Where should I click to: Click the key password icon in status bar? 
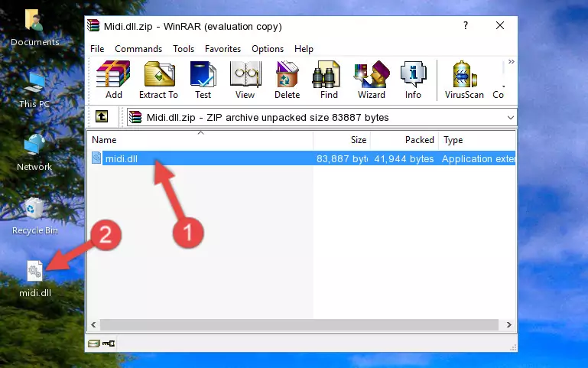[109, 344]
